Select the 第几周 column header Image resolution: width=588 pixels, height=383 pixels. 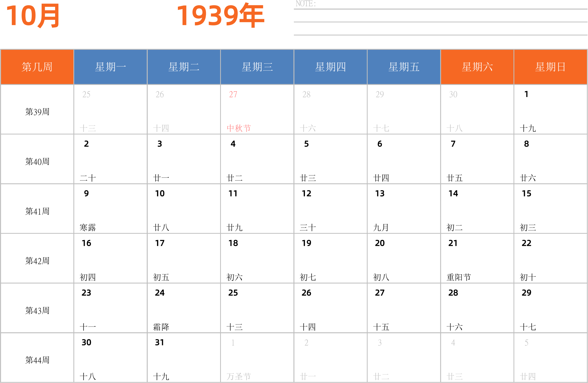[x=37, y=67]
